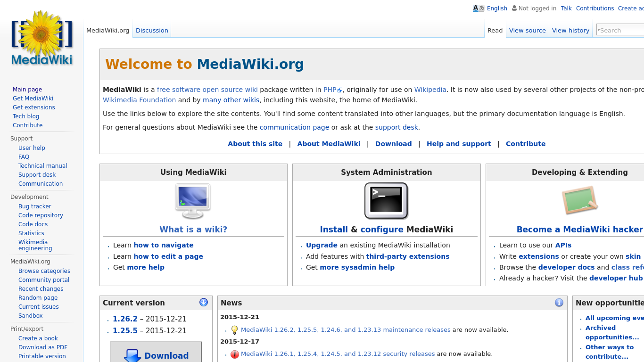This screenshot has height=362, width=644.
Task: Open Communication sidebar link
Action: [41, 184]
